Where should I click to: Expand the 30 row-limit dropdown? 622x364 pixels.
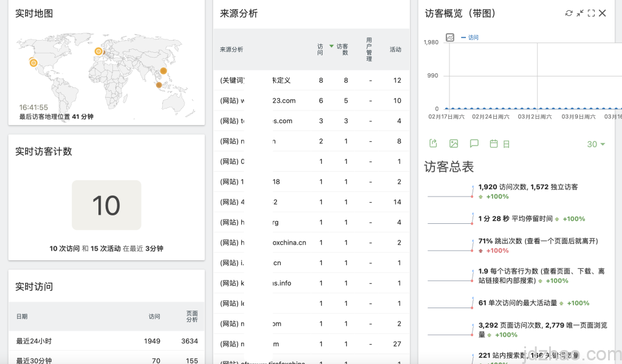coord(596,144)
